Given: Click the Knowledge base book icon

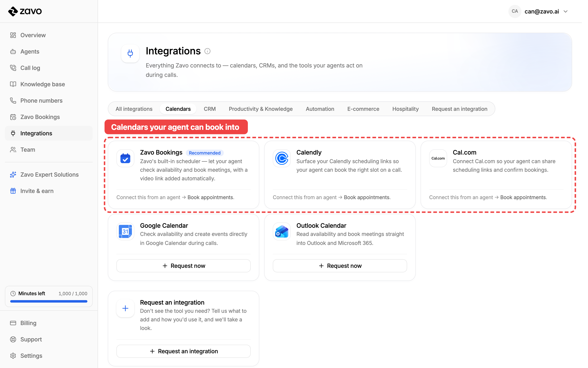Looking at the screenshot, I should (13, 84).
